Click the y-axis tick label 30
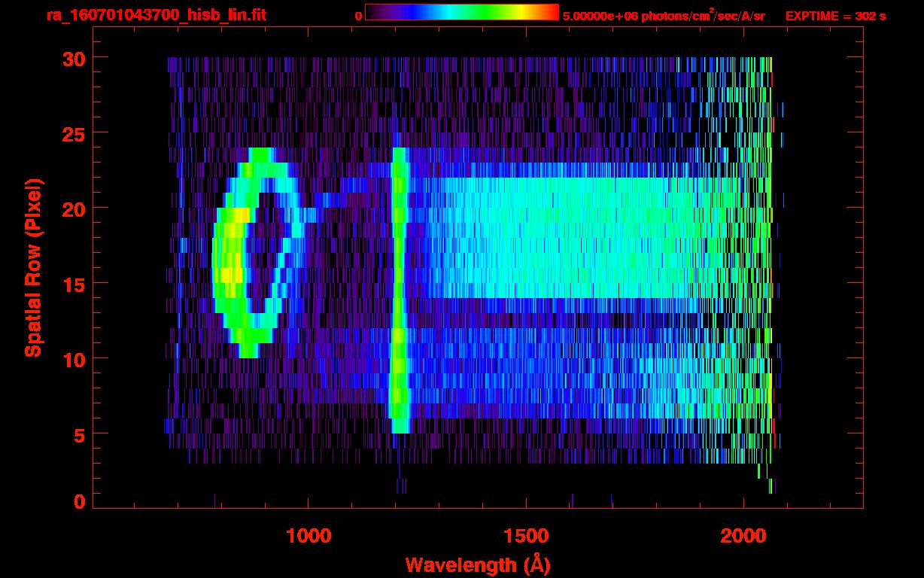The image size is (924, 578). coord(72,58)
